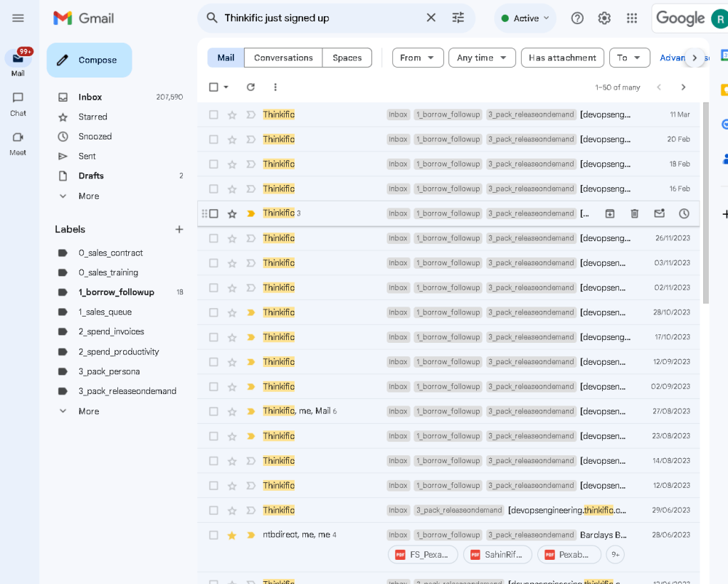Delete the hovered Thinkific 3 conversation

click(x=635, y=213)
